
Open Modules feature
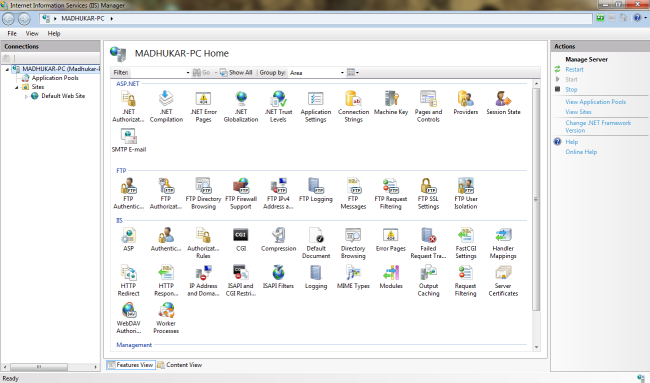391,276
